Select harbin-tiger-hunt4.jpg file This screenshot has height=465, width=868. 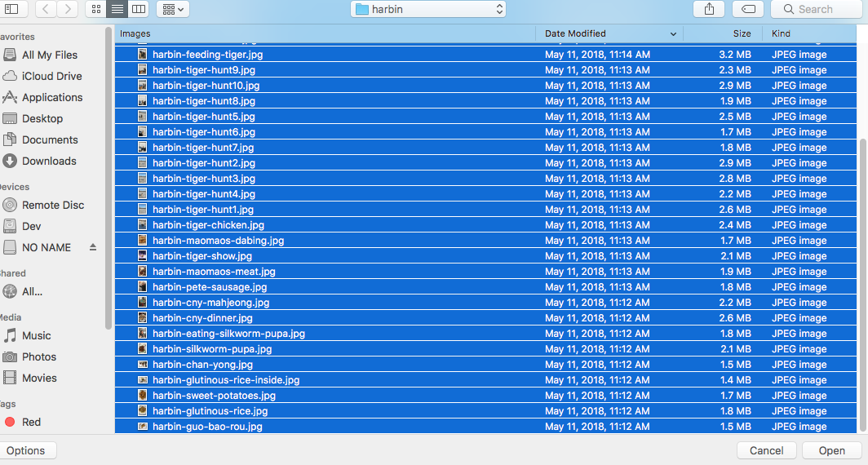click(x=485, y=194)
